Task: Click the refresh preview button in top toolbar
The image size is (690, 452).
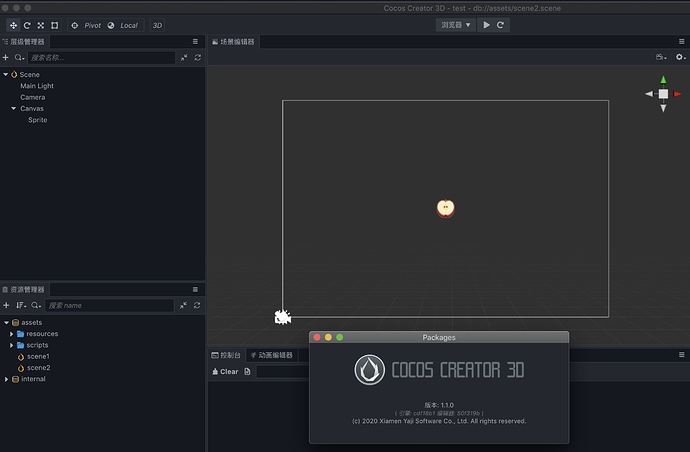Action: pos(500,25)
